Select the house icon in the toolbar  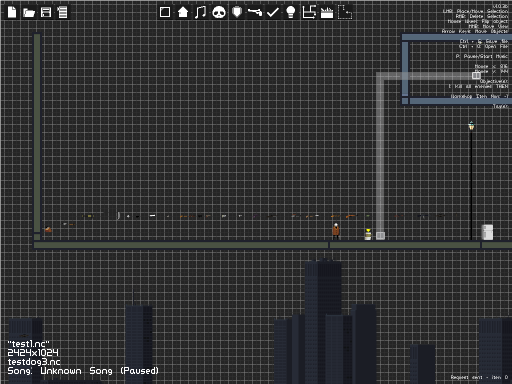pos(183,12)
